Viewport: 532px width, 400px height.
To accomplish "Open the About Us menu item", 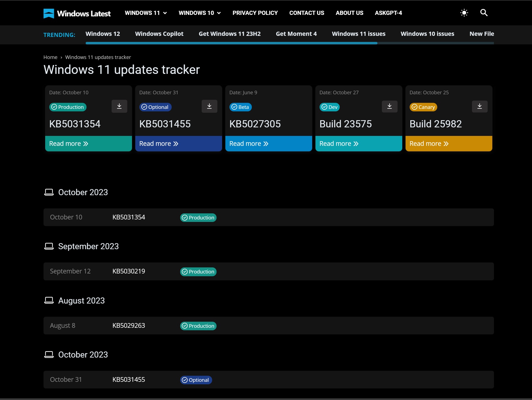I will [349, 13].
